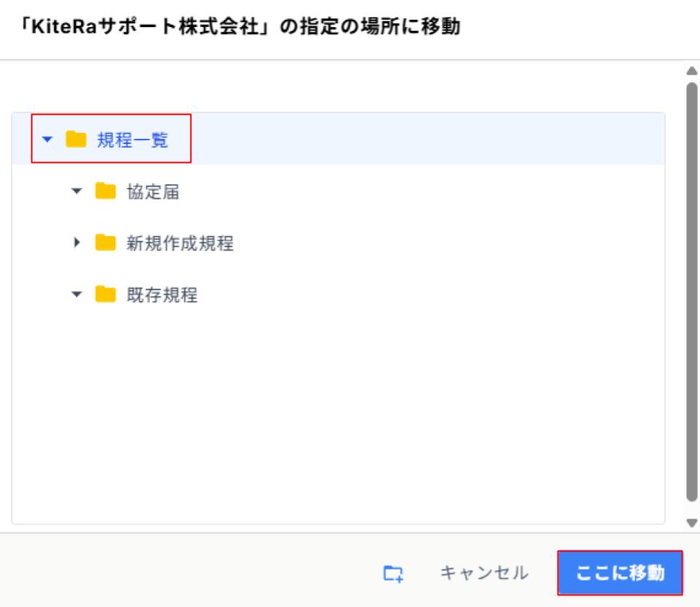Pick the 既存規程 folder label
The height and width of the screenshot is (607, 700).
click(162, 295)
